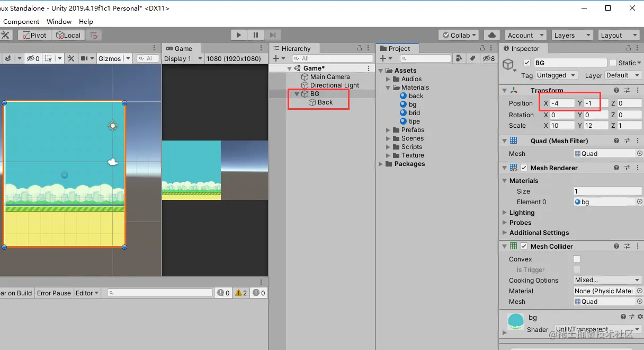
Task: Toggle the Gizmos button in the Scene view
Action: [x=110, y=58]
